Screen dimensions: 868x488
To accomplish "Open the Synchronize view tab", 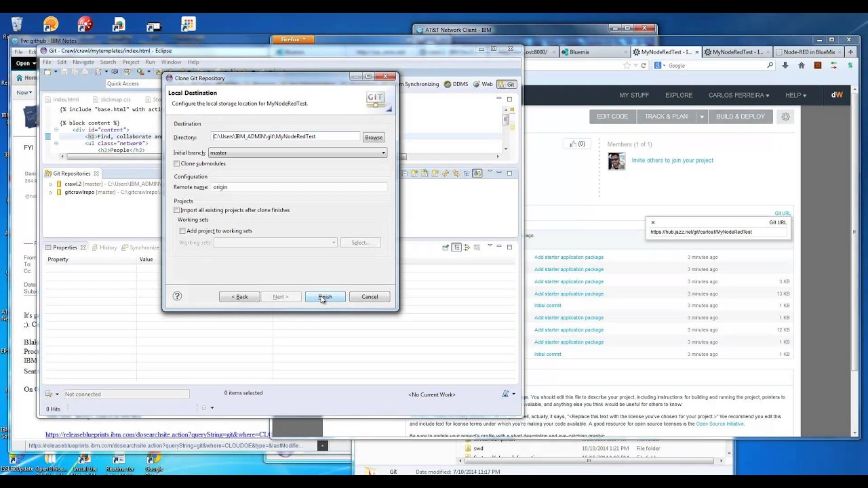I will click(x=140, y=247).
